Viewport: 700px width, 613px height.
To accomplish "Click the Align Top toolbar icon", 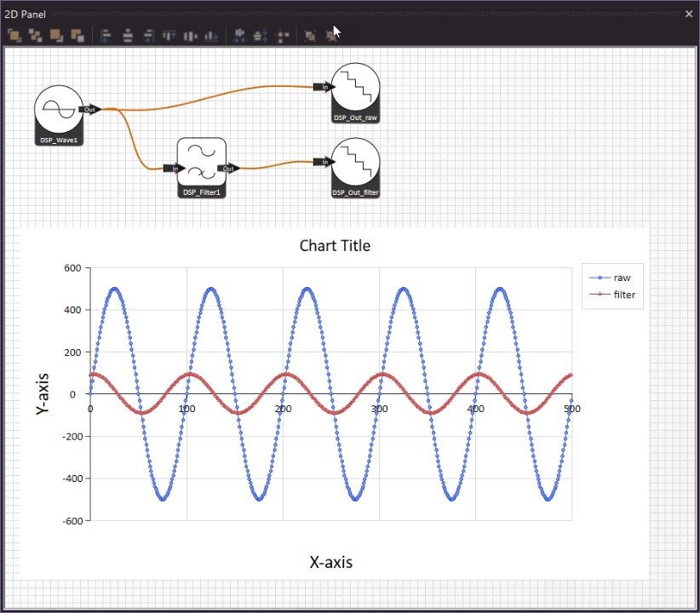I will pyautogui.click(x=169, y=36).
